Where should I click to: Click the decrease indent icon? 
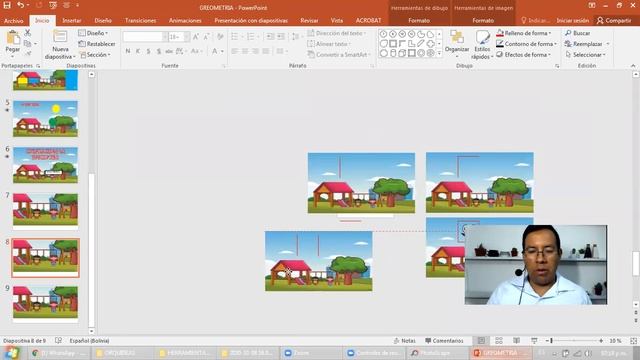tap(270, 37)
